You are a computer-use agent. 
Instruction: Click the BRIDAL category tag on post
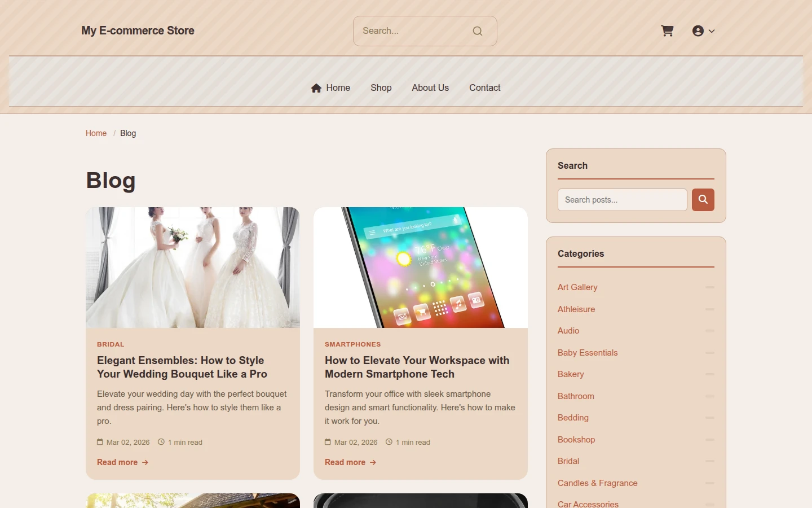click(111, 344)
